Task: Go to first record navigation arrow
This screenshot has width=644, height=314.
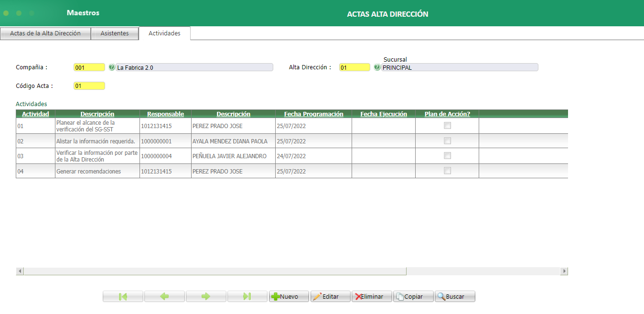Action: click(x=123, y=296)
